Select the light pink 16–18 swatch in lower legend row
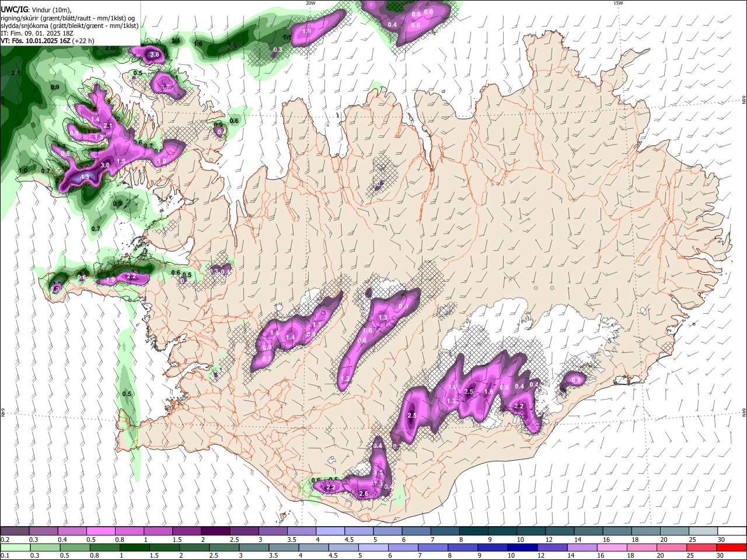 (613, 547)
